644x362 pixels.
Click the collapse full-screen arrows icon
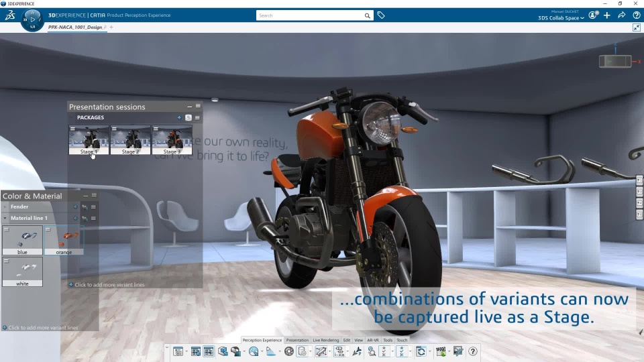click(637, 27)
